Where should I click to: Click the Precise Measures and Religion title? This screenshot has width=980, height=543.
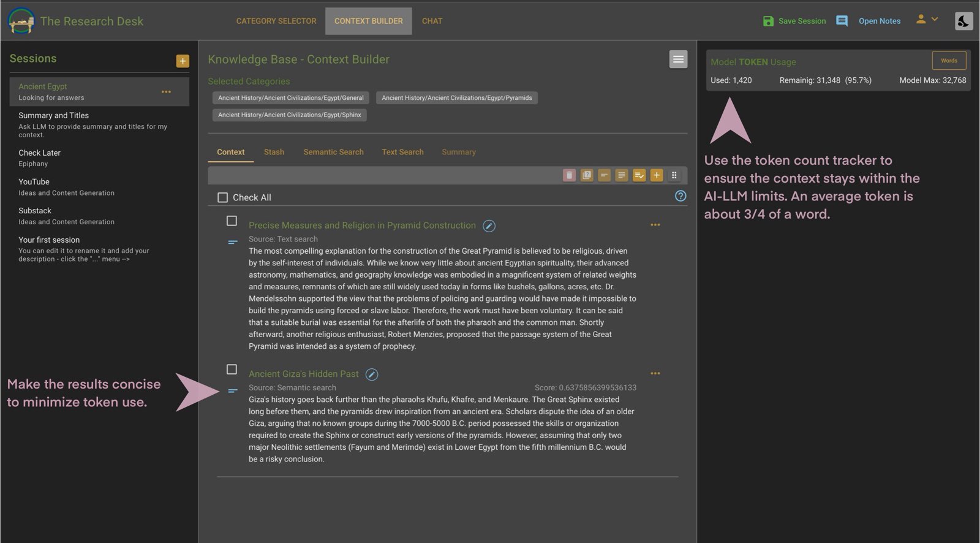click(362, 226)
